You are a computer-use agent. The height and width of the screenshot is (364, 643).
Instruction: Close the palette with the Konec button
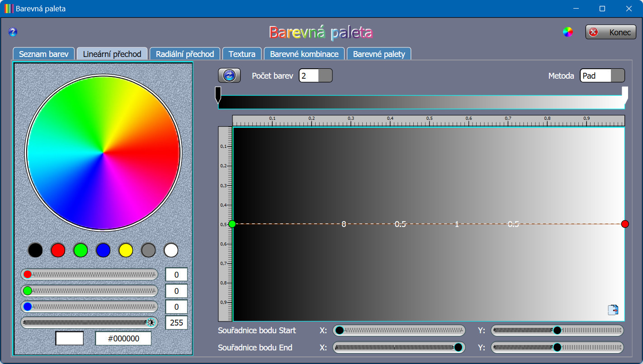pos(611,32)
